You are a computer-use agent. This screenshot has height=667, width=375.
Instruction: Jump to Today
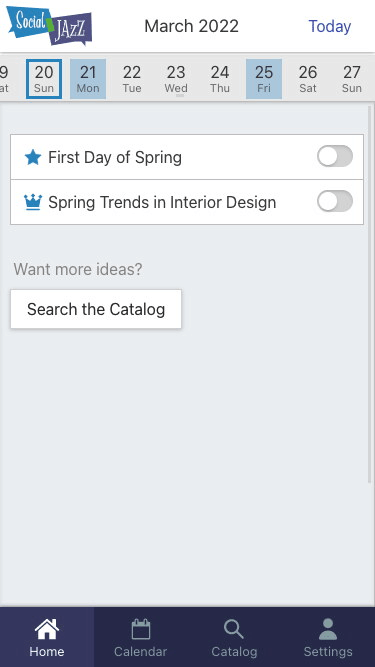[x=330, y=26]
